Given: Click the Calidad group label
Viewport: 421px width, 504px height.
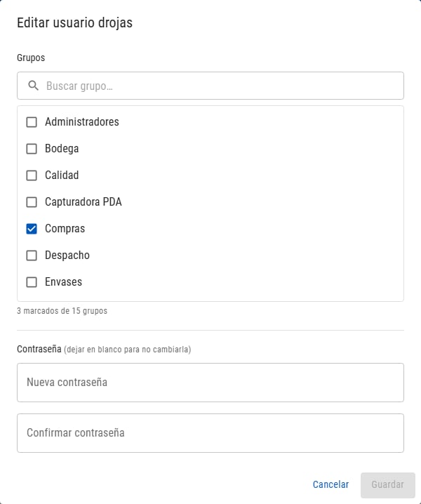Looking at the screenshot, I should click(62, 175).
